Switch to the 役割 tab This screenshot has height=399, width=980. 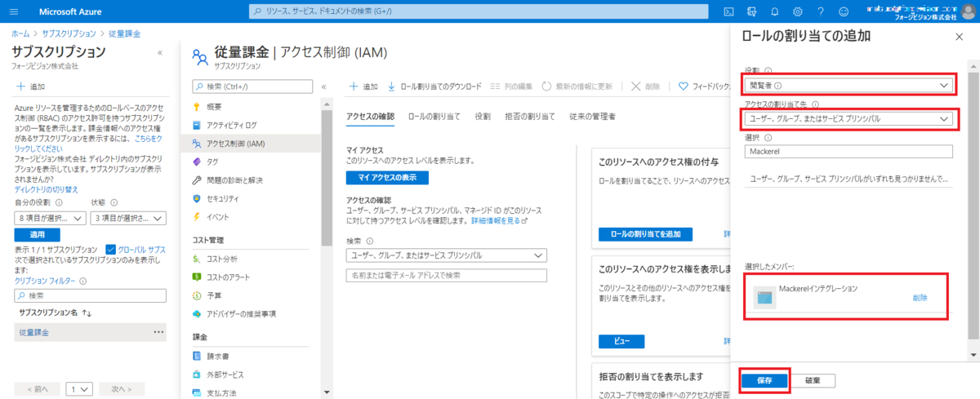tap(483, 117)
